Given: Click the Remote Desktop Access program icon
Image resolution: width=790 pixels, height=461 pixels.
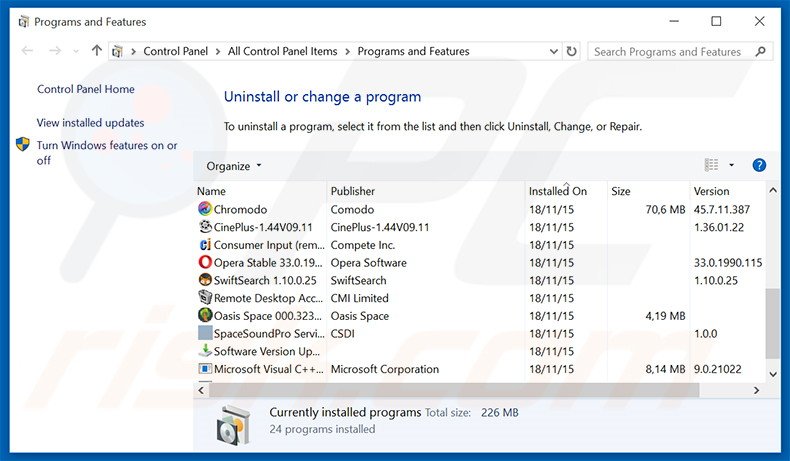Looking at the screenshot, I should point(205,297).
